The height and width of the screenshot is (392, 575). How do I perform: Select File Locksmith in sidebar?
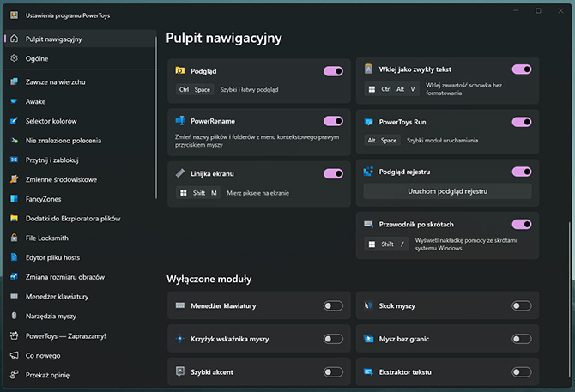click(80, 238)
